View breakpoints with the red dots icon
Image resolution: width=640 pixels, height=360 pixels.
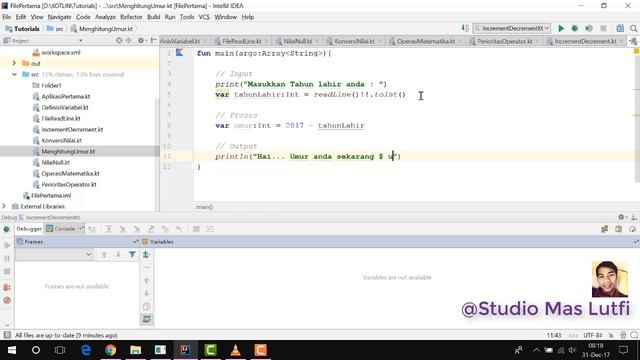click(7, 287)
